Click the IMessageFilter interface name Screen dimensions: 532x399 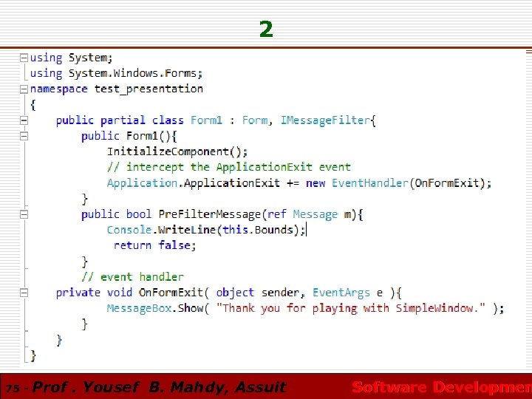point(325,120)
